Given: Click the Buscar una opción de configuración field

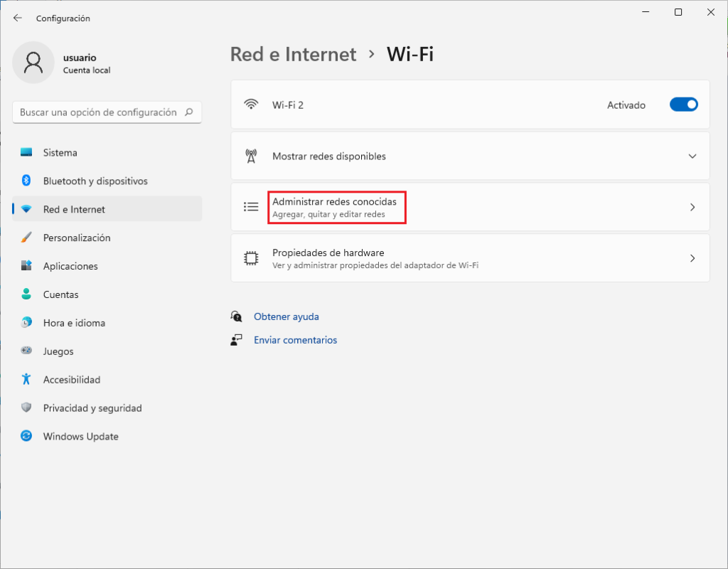Looking at the screenshot, I should point(98,112).
